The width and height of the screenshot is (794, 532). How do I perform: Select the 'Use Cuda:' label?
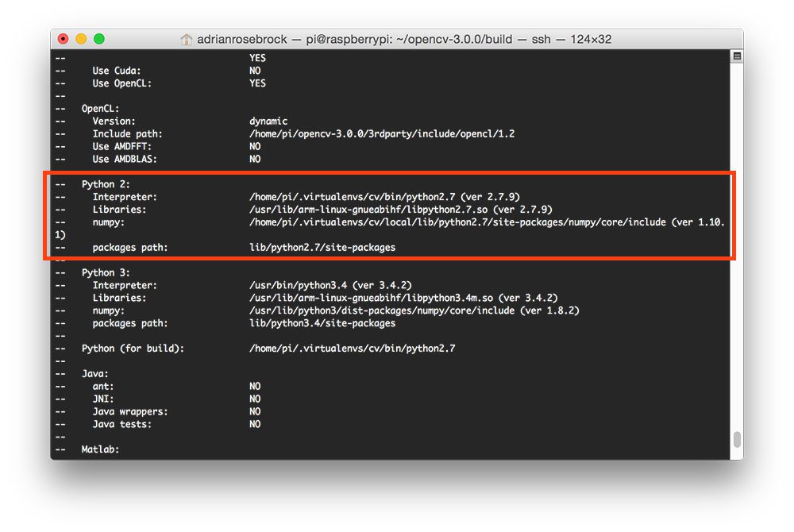(x=117, y=71)
